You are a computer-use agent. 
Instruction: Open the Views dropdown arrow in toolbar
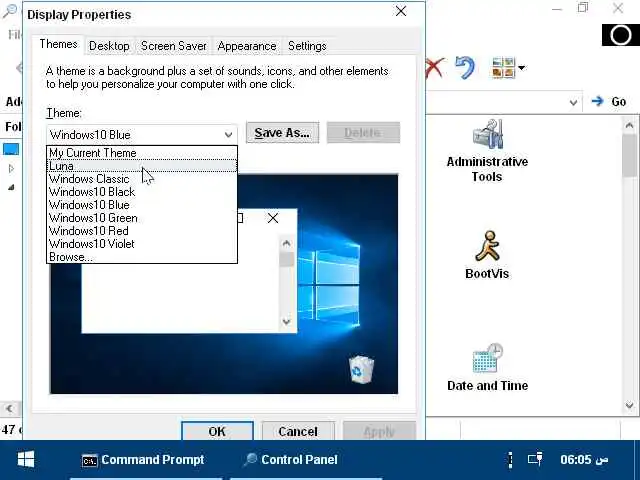click(x=522, y=67)
